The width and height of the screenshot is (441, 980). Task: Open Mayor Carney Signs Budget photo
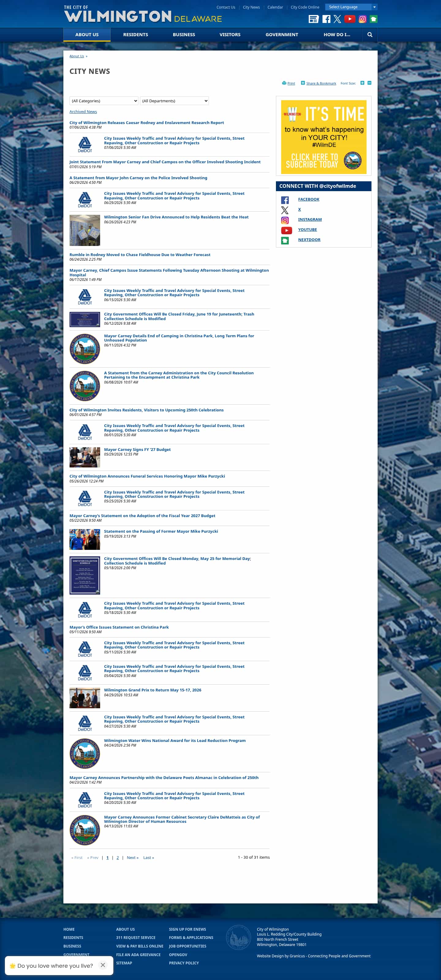(85, 457)
